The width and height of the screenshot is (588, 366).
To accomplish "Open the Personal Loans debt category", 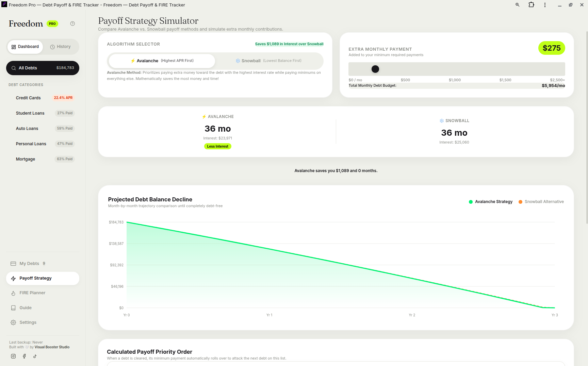I will pyautogui.click(x=43, y=144).
